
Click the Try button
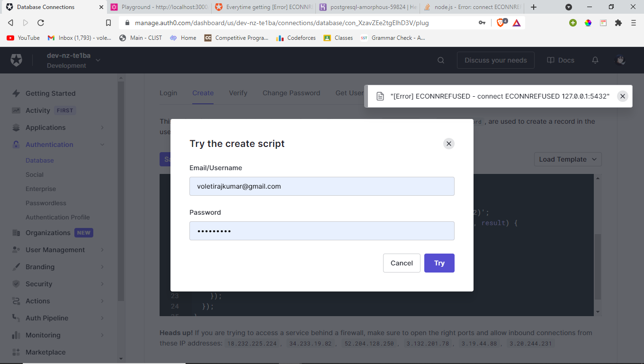[x=439, y=263]
